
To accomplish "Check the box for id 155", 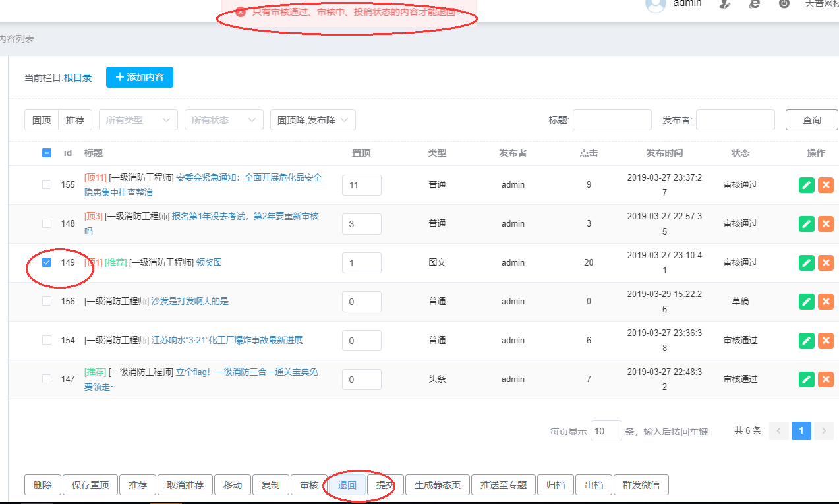I will tap(47, 184).
